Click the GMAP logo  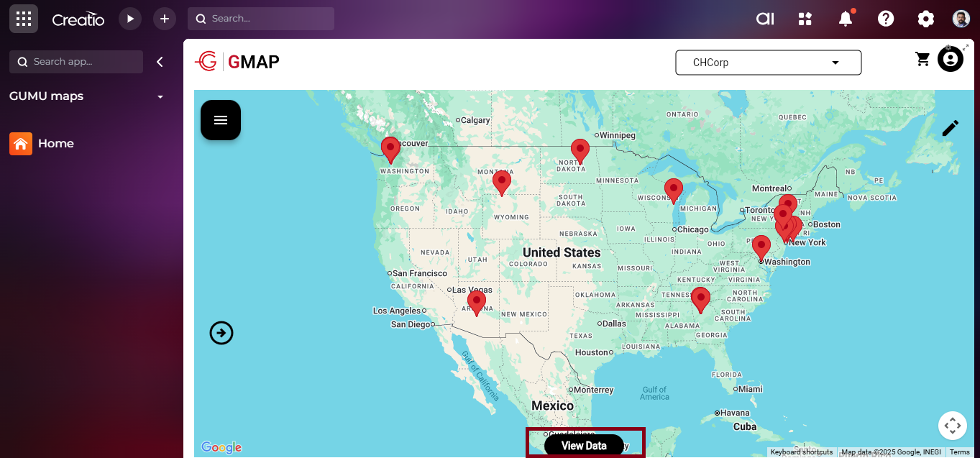237,62
